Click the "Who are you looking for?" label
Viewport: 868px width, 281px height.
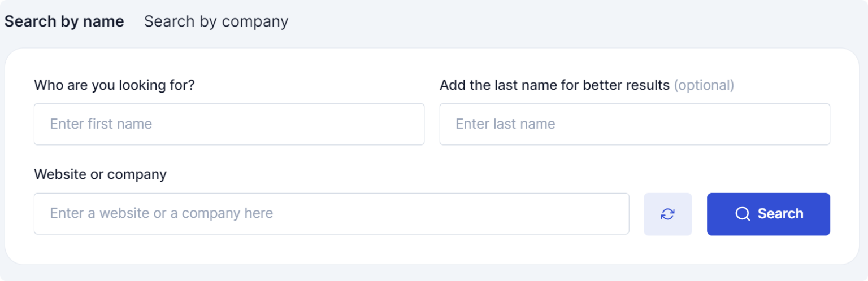point(114,85)
